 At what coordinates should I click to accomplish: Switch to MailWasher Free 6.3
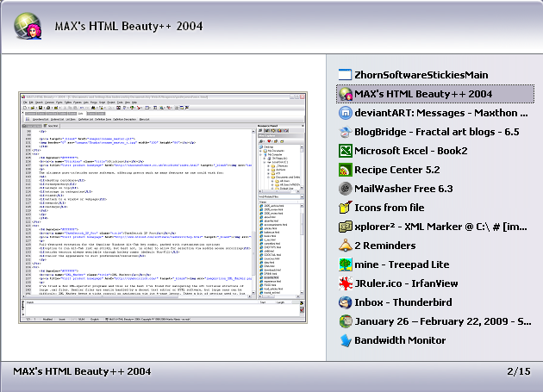pyautogui.click(x=403, y=189)
